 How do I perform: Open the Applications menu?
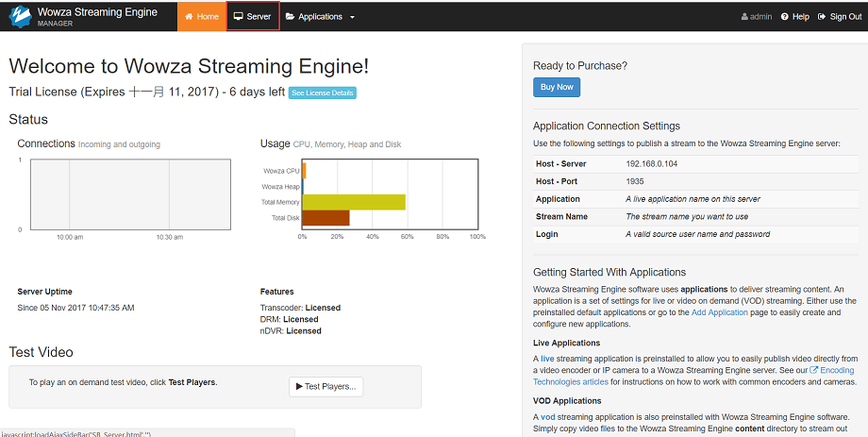click(x=320, y=17)
